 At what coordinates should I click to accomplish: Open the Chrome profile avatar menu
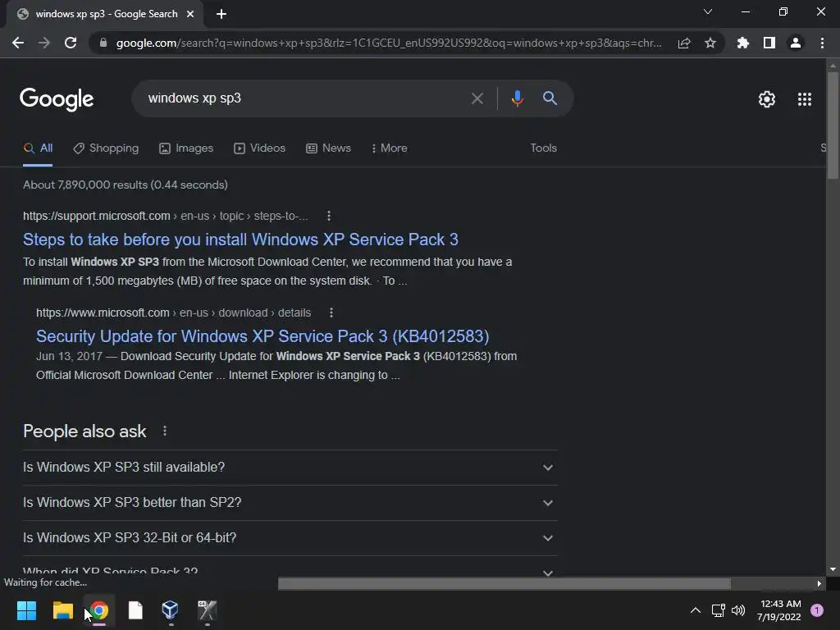point(796,43)
